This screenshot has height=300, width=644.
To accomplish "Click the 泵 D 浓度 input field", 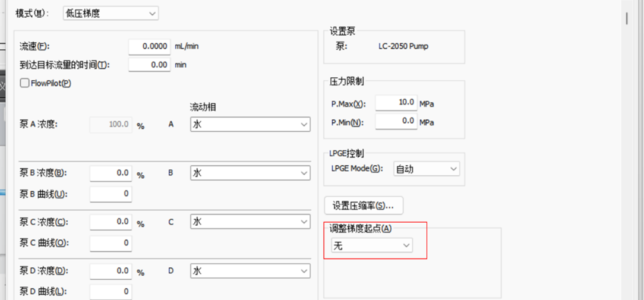I will pyautogui.click(x=111, y=271).
